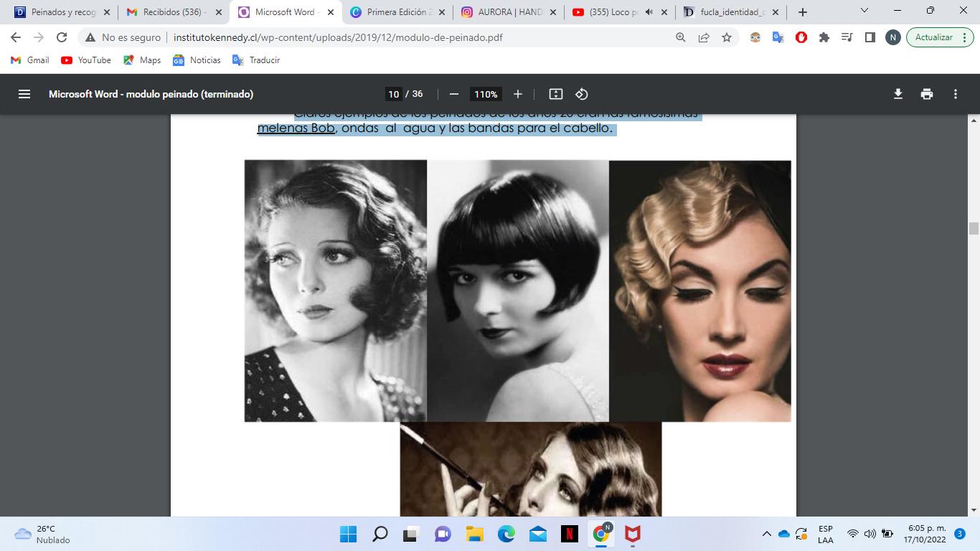The height and width of the screenshot is (551, 980).
Task: Open the PDF viewer more actions menu
Action: pos(956,94)
